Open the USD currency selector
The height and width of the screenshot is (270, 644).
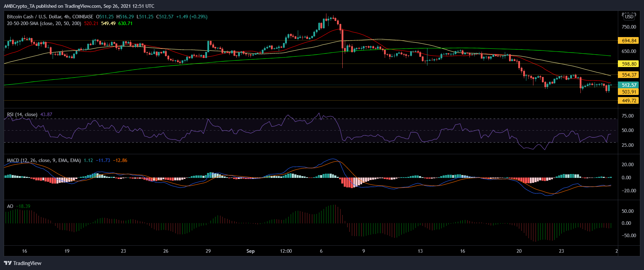(629, 17)
